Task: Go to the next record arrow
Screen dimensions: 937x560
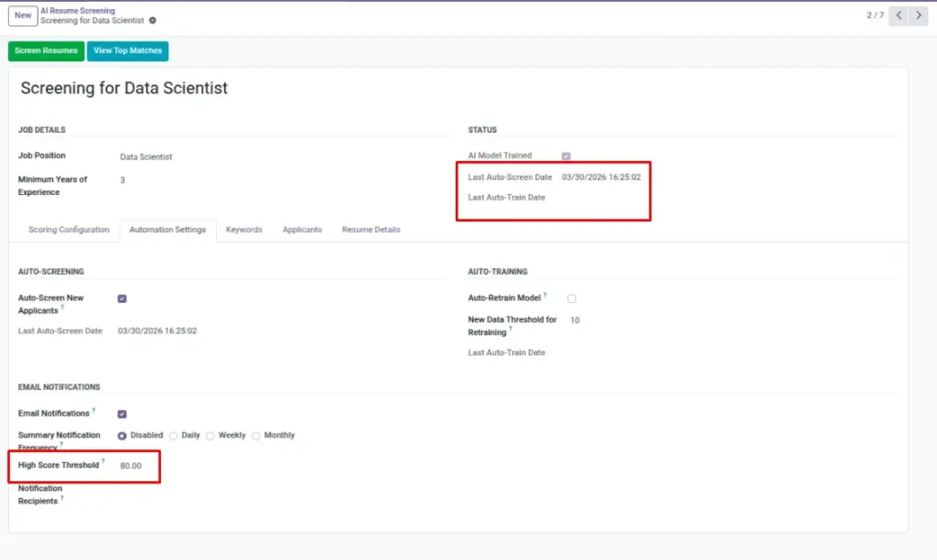Action: click(x=919, y=16)
